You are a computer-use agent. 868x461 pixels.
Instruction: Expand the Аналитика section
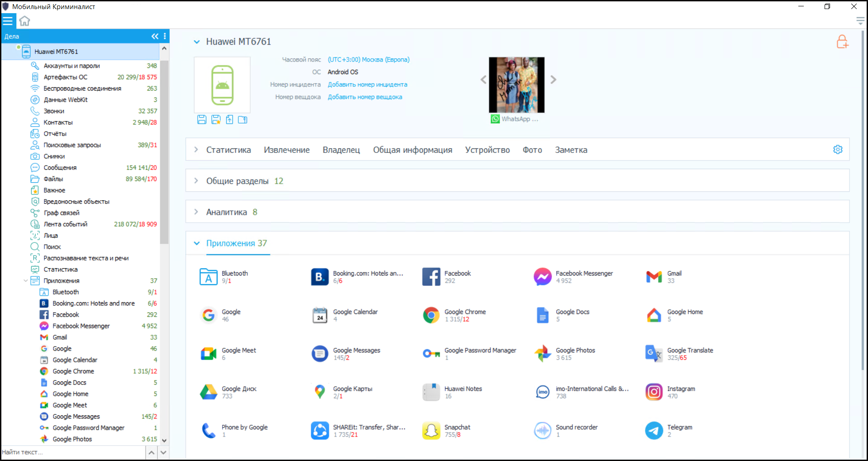coord(196,212)
